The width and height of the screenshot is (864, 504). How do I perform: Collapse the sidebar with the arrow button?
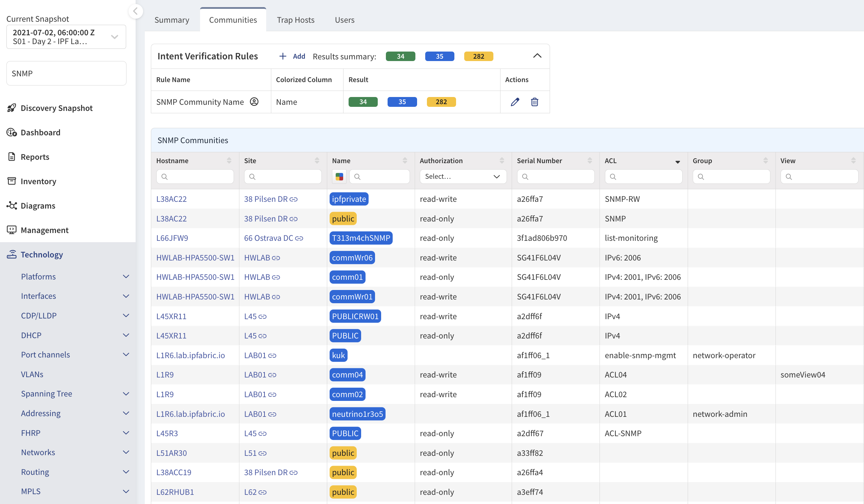coord(135,11)
